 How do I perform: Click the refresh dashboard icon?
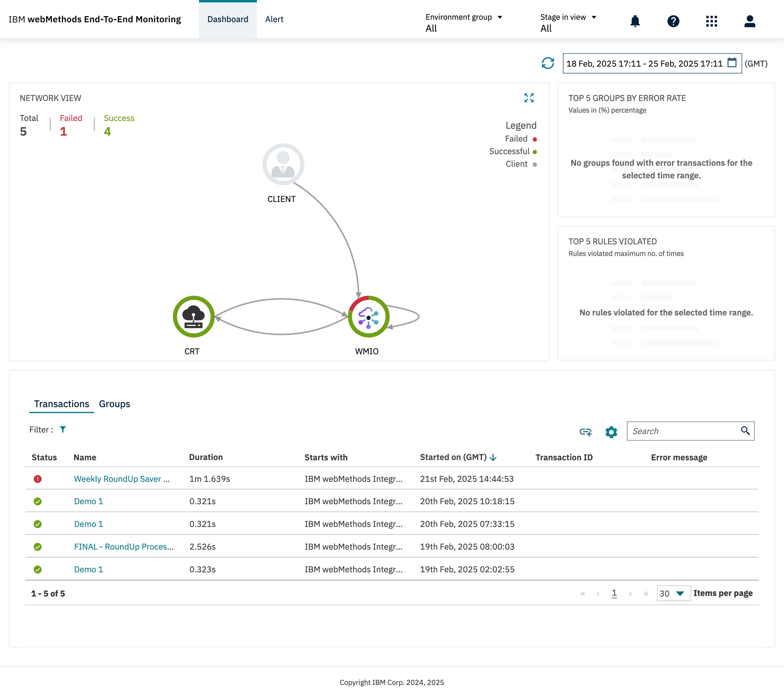click(548, 63)
